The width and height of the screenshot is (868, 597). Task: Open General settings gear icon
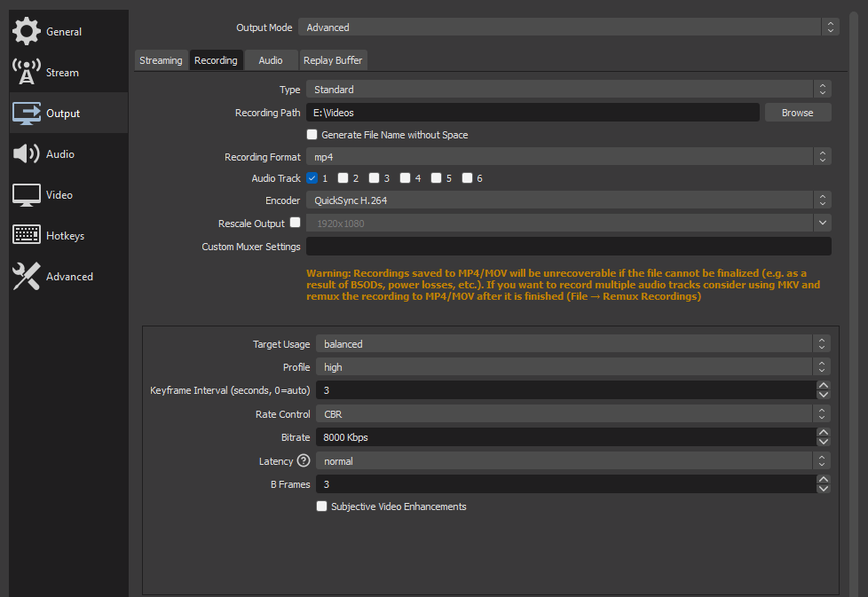pos(27,31)
